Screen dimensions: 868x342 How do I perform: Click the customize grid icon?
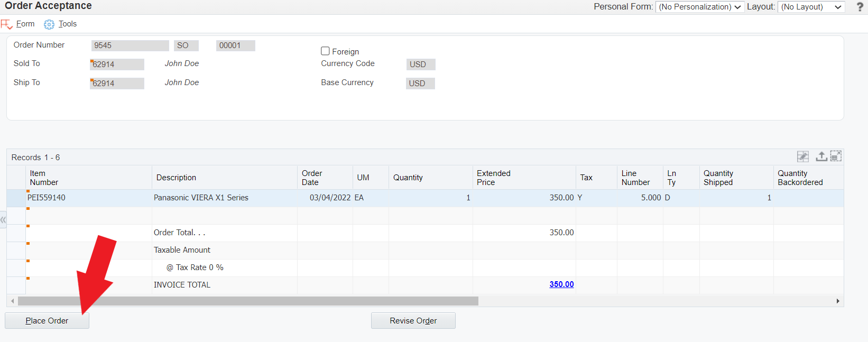pos(803,156)
